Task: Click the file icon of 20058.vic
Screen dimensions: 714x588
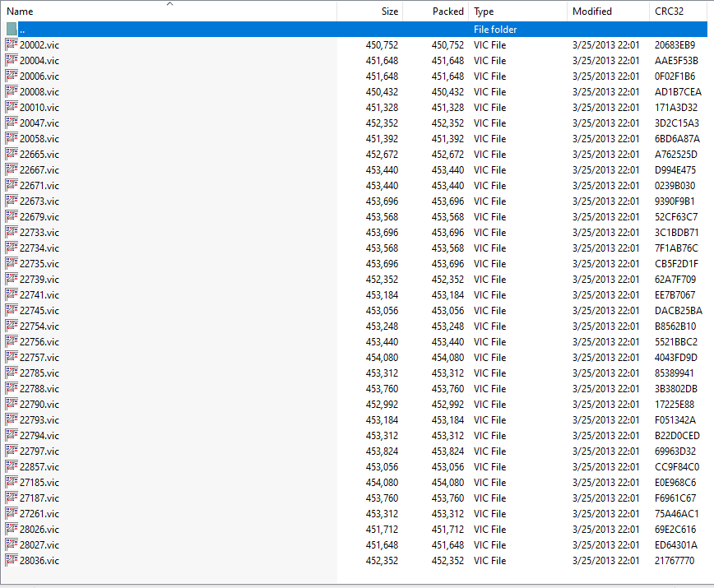Action: [x=12, y=138]
